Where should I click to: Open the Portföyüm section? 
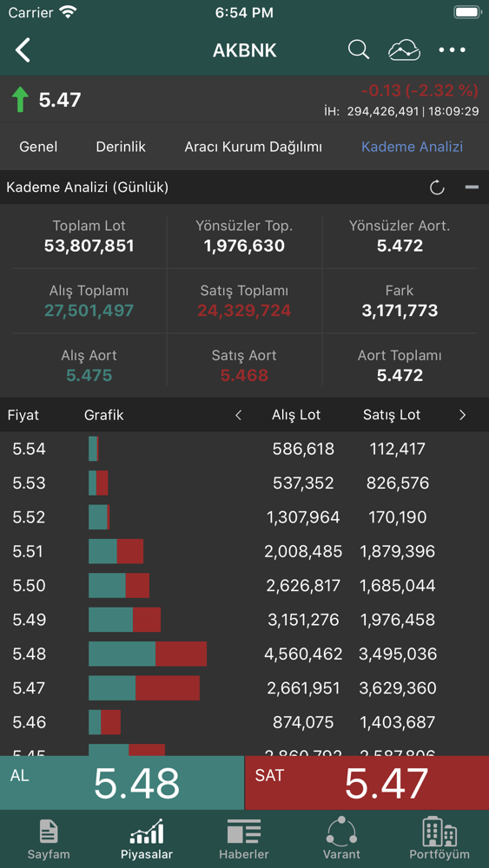439,838
